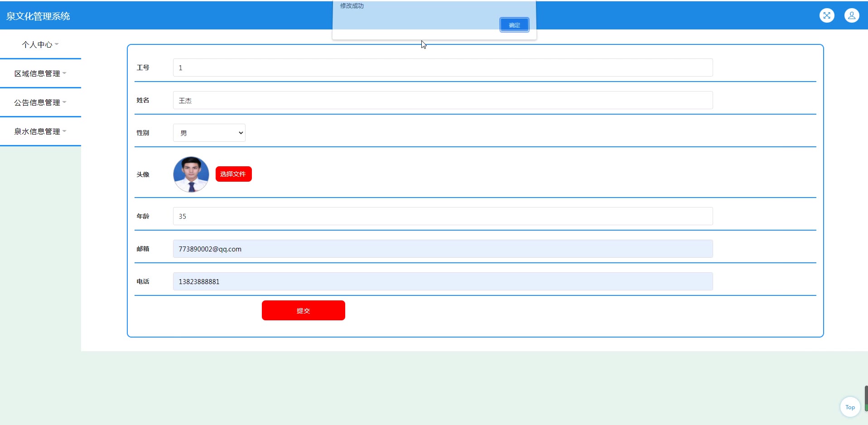This screenshot has height=425, width=868.
Task: Click the 电话 field label
Action: tap(143, 281)
